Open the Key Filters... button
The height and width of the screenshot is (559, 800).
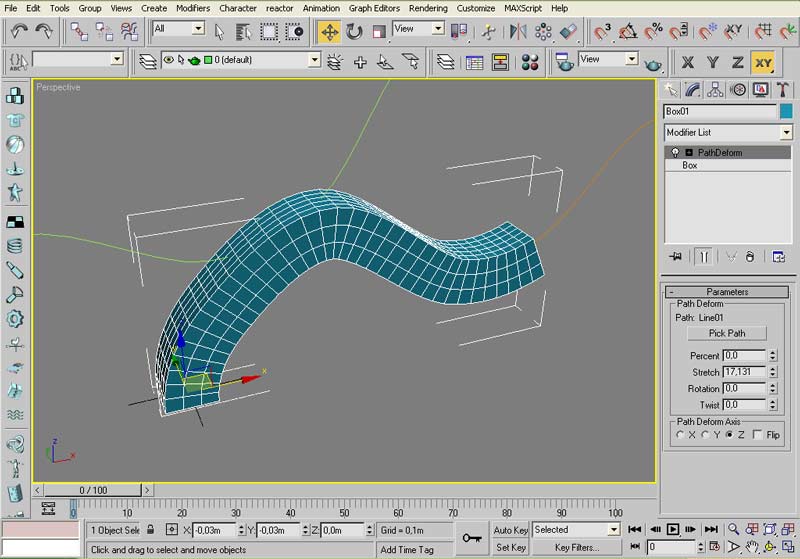577,547
